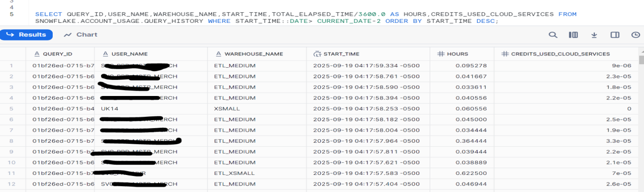This screenshot has width=644, height=192.
Task: Select the 3.3e-05 credits cell
Action: (x=566, y=141)
